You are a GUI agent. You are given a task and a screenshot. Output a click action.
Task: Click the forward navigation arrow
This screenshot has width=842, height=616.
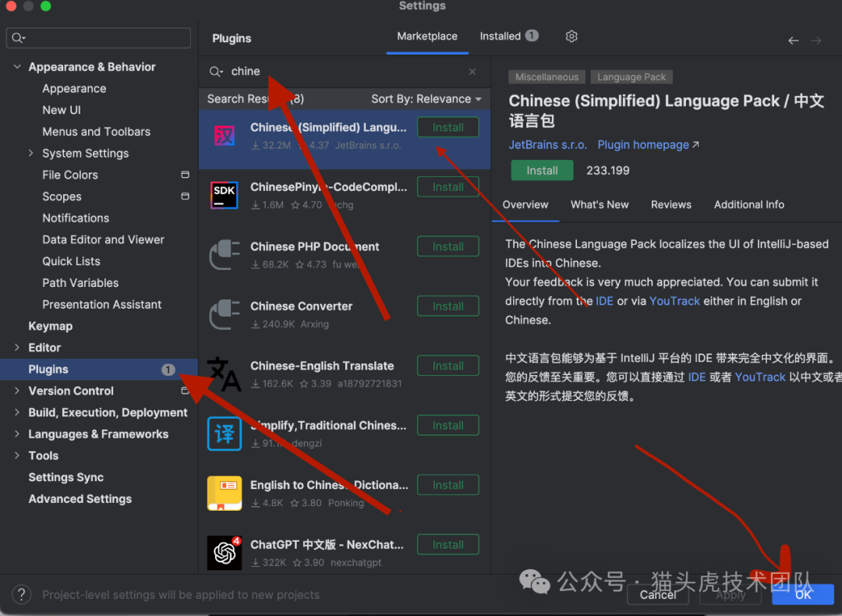pos(815,41)
